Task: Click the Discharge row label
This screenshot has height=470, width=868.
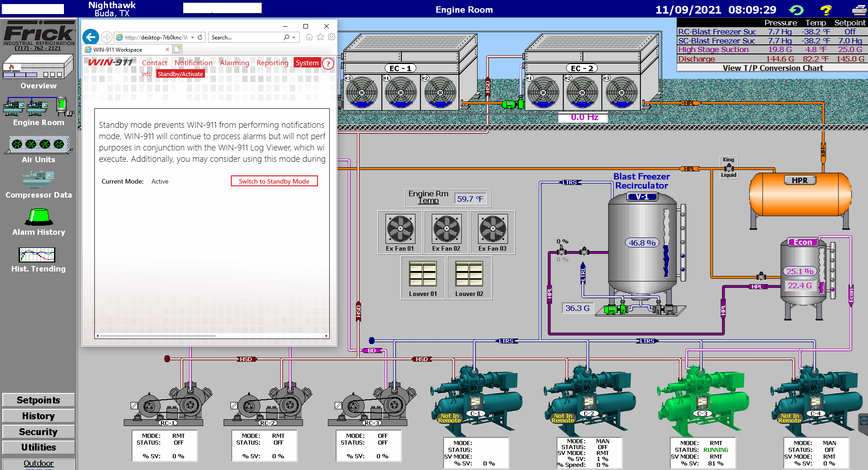Action: 697,59
